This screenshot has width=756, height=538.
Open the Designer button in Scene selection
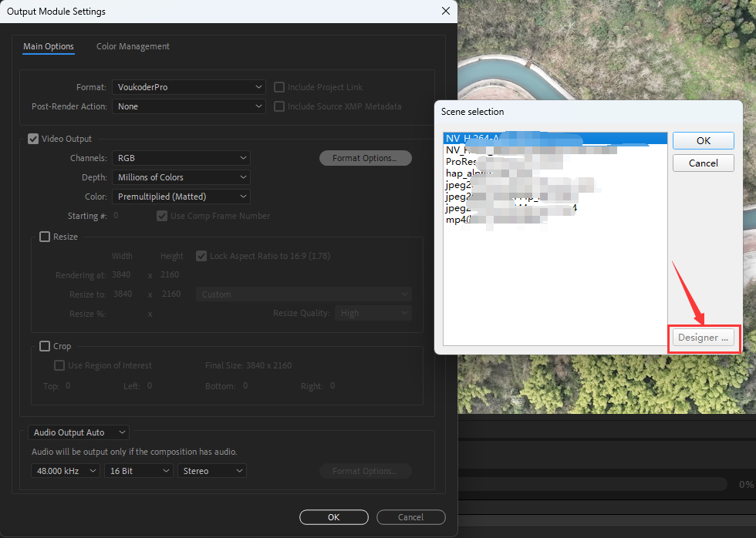[703, 338]
